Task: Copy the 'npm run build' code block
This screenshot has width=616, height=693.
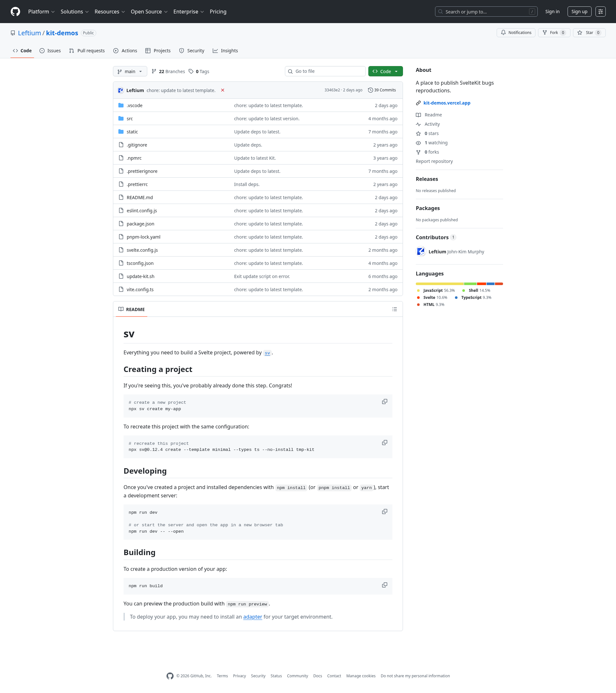Action: (x=385, y=585)
